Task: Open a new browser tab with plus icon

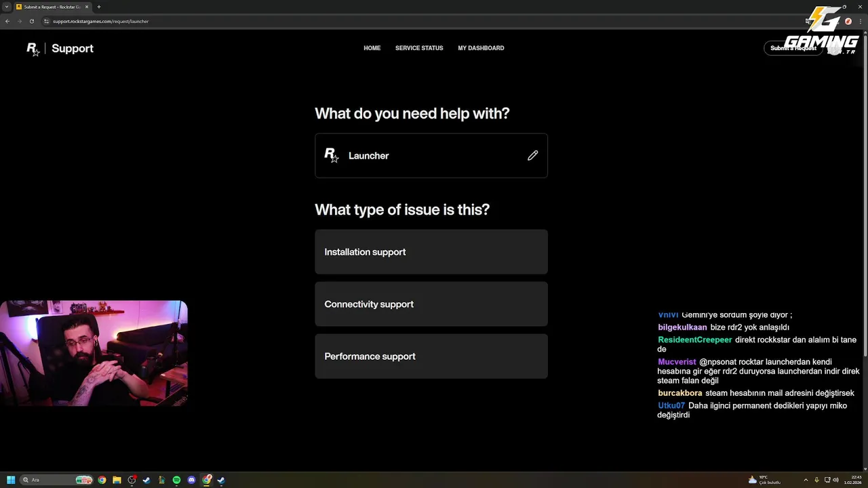Action: point(99,7)
